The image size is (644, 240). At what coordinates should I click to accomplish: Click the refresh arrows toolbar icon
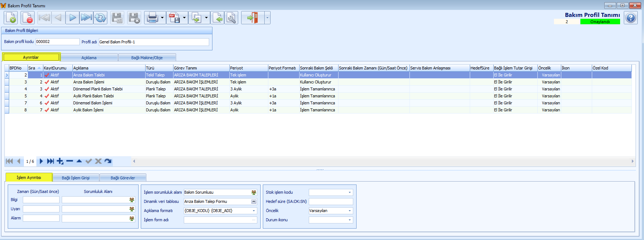tap(100, 18)
